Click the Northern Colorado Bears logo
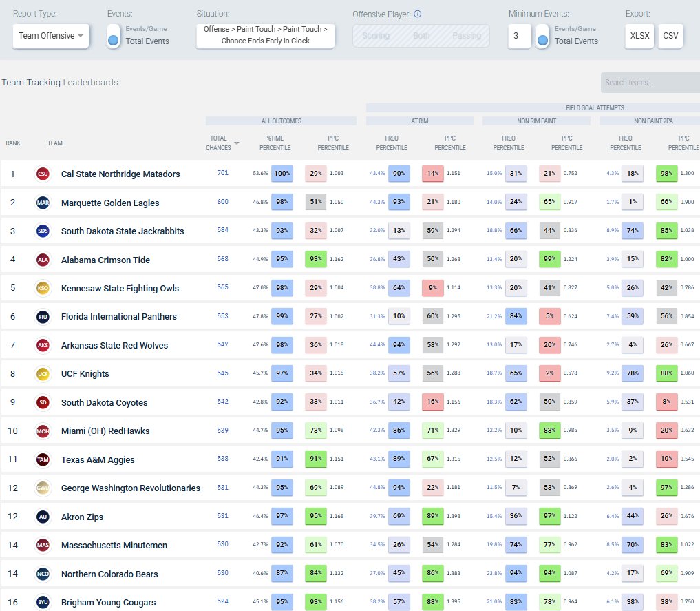700x611 pixels. click(x=43, y=574)
